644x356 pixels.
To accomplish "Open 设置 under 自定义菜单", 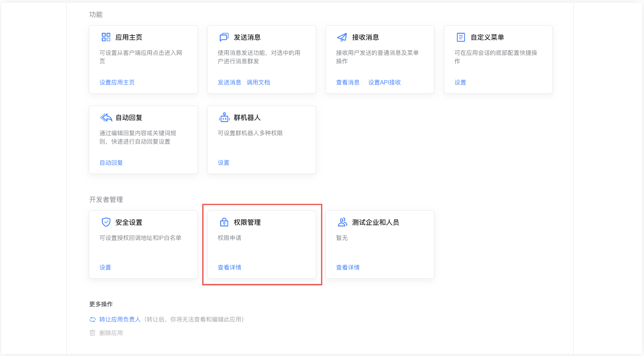I will click(x=460, y=82).
